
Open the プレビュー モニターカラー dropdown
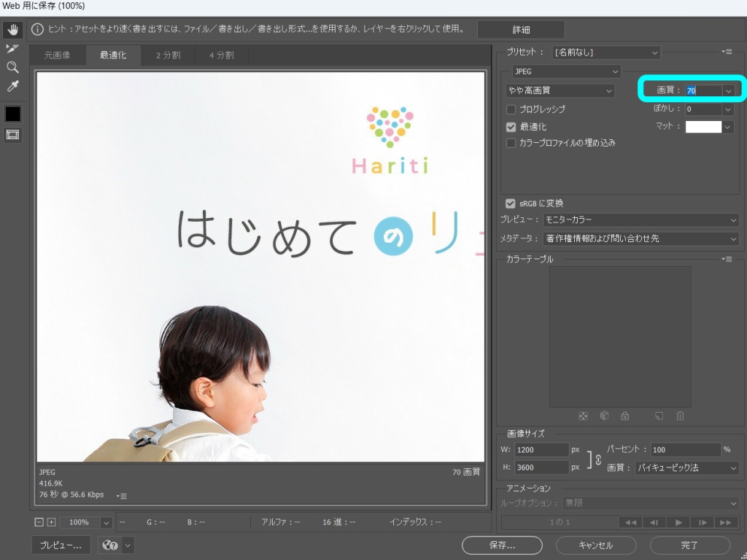click(640, 220)
